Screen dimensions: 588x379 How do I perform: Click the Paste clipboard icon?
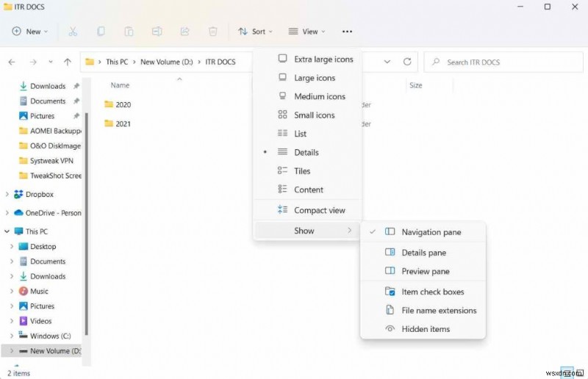click(x=129, y=32)
